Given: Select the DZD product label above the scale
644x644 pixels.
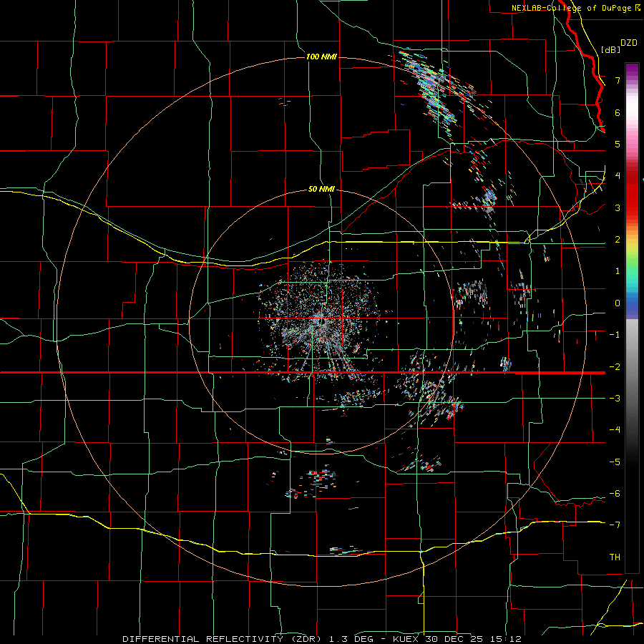Looking at the screenshot, I should (x=629, y=43).
